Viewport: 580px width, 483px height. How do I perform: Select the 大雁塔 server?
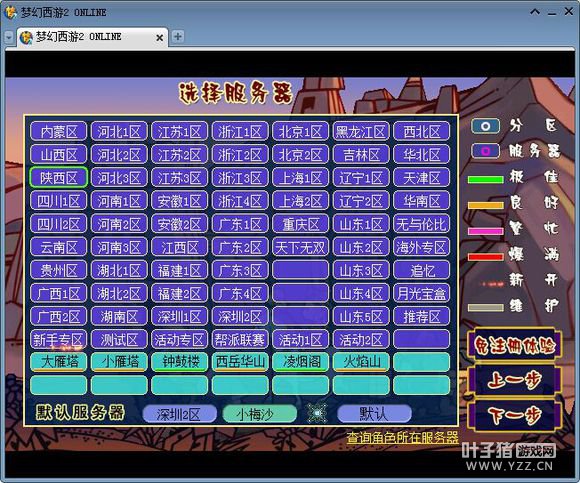tap(58, 361)
